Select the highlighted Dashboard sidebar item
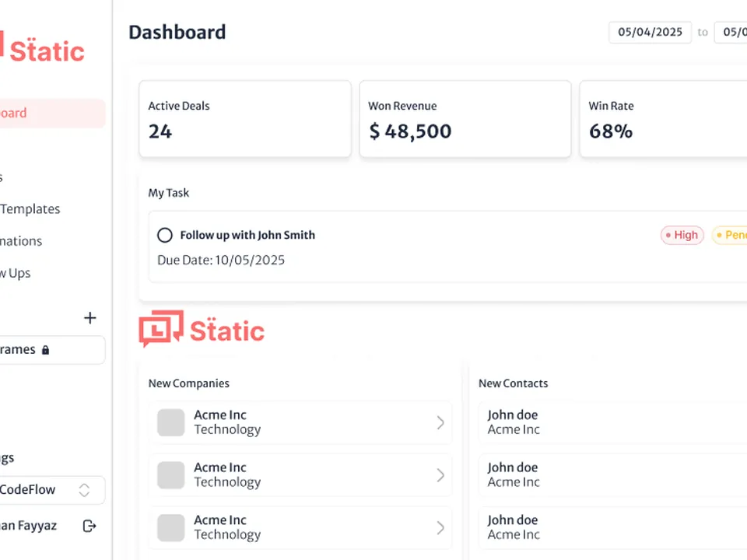This screenshot has width=747, height=560. click(x=52, y=114)
